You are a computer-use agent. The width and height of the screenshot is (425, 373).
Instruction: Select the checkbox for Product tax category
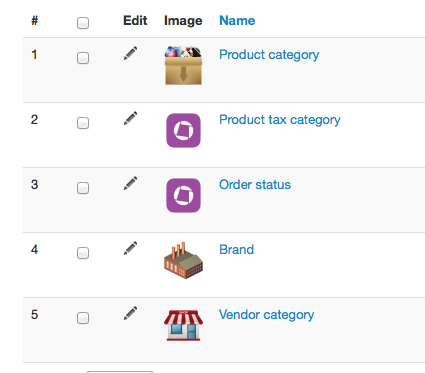pos(83,123)
